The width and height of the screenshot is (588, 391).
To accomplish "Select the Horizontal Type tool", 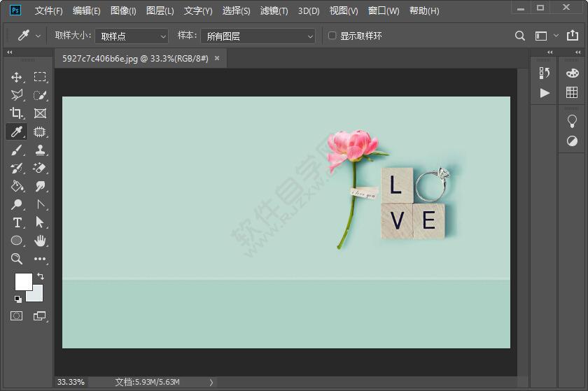I will tap(17, 222).
